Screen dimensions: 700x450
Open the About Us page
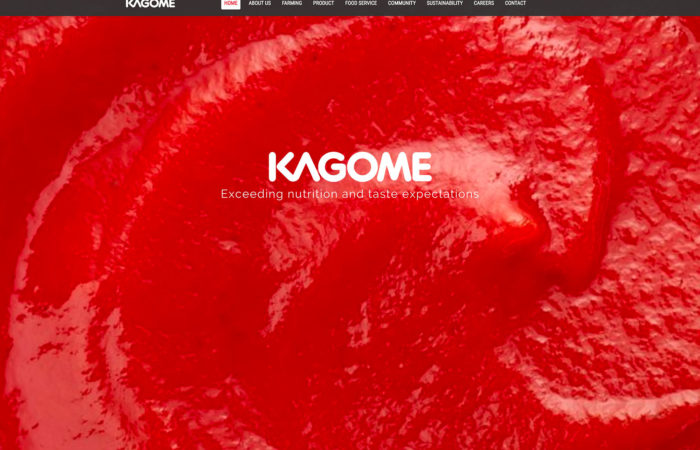(260, 4)
